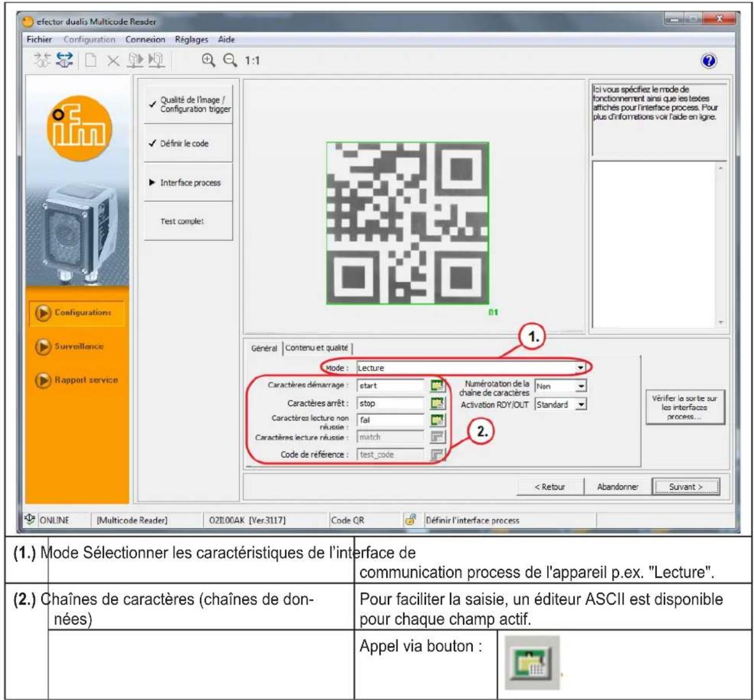Click the Caractères lecture non réussie input field
Screen dimensions: 754x700
pyautogui.click(x=391, y=420)
